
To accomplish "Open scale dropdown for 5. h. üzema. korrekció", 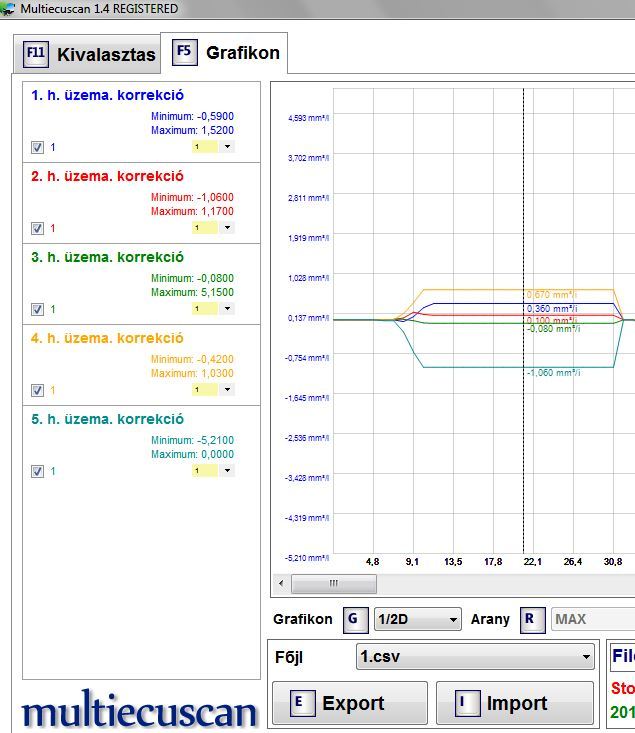I will [x=227, y=470].
